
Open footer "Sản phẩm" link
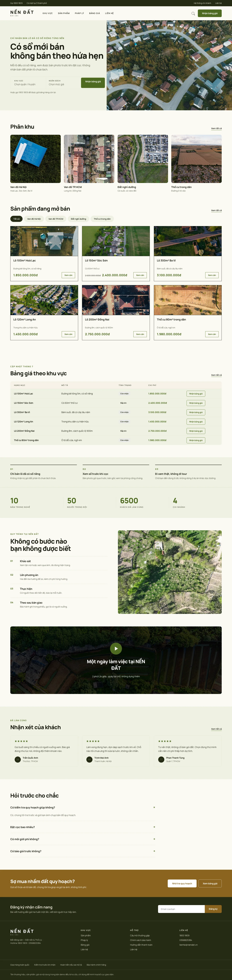tap(86, 935)
